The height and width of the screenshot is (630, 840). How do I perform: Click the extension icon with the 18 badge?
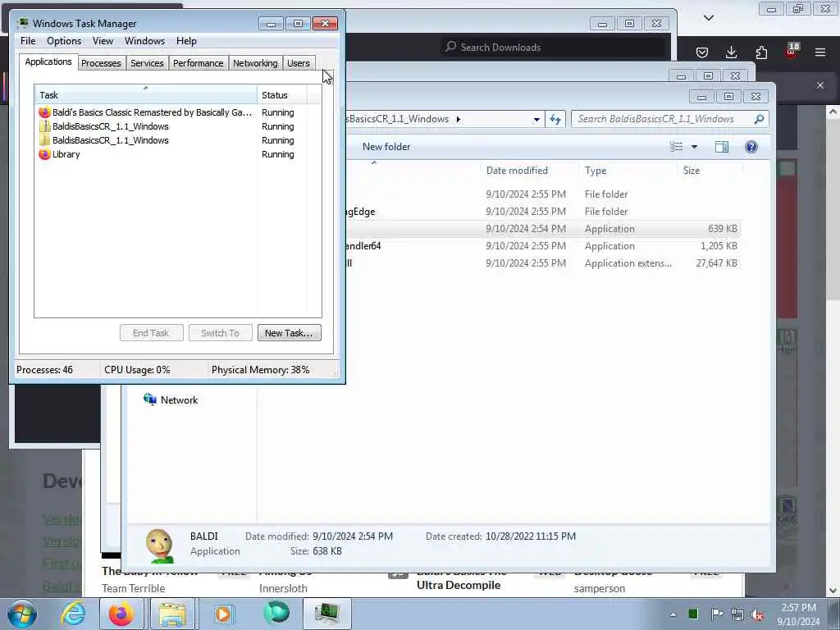pos(792,51)
